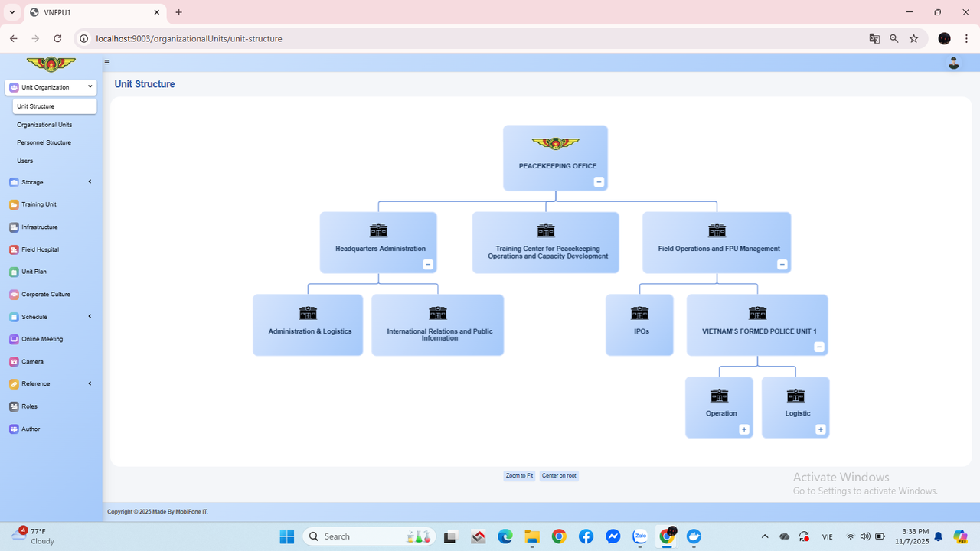980x551 pixels.
Task: Toggle the hamburger sidebar menu icon
Action: (x=107, y=63)
